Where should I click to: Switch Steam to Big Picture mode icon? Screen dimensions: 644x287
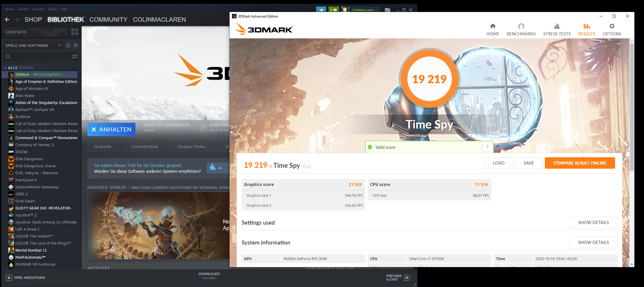[x=388, y=10]
